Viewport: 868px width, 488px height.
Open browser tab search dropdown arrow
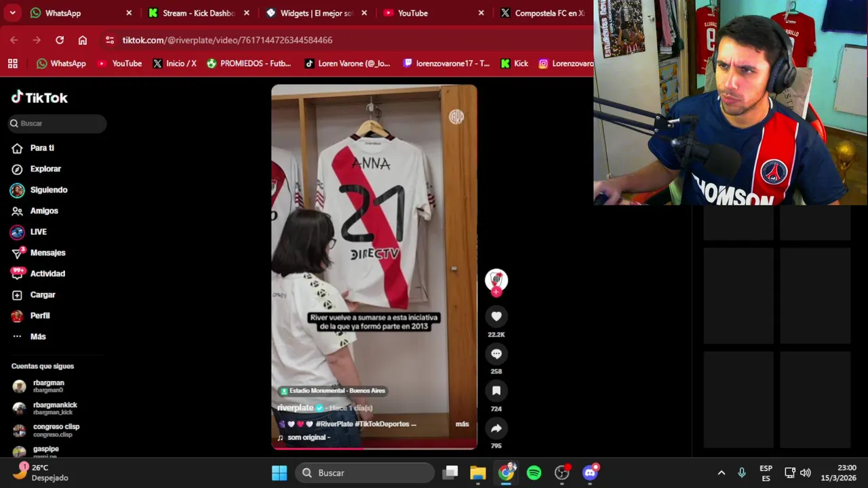(x=12, y=13)
